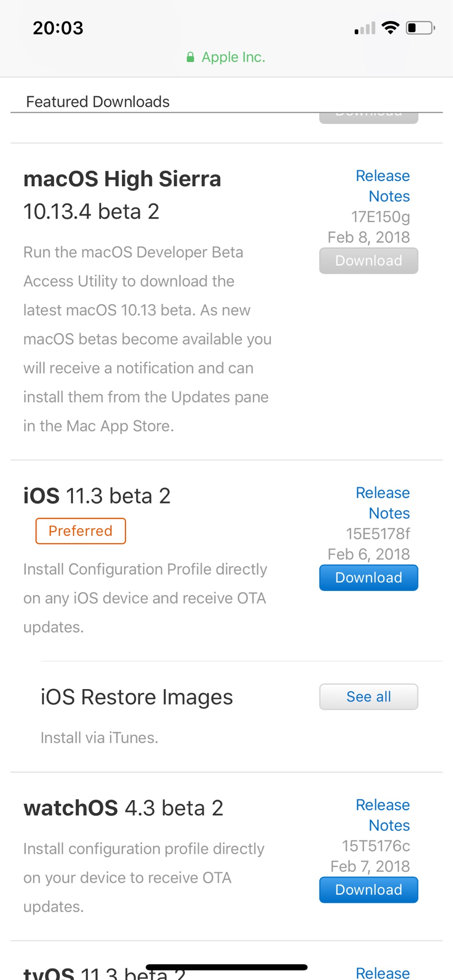The image size is (453, 980).
Task: Select the iOS Restore Images heading
Action: click(x=136, y=697)
